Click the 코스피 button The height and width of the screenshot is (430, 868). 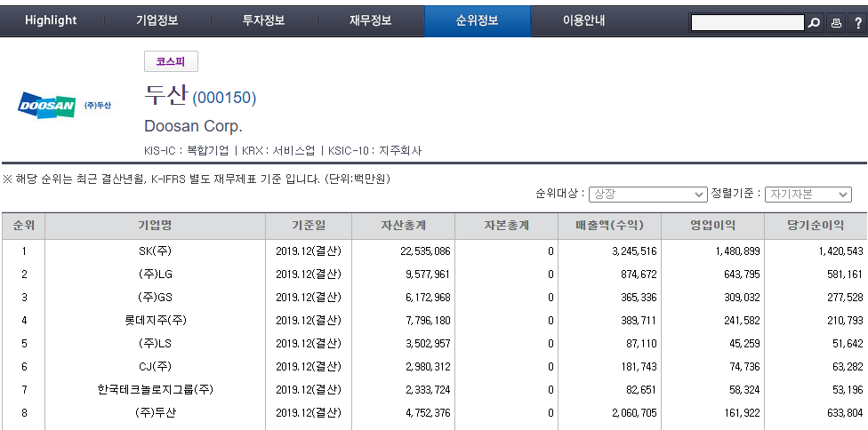tap(171, 61)
